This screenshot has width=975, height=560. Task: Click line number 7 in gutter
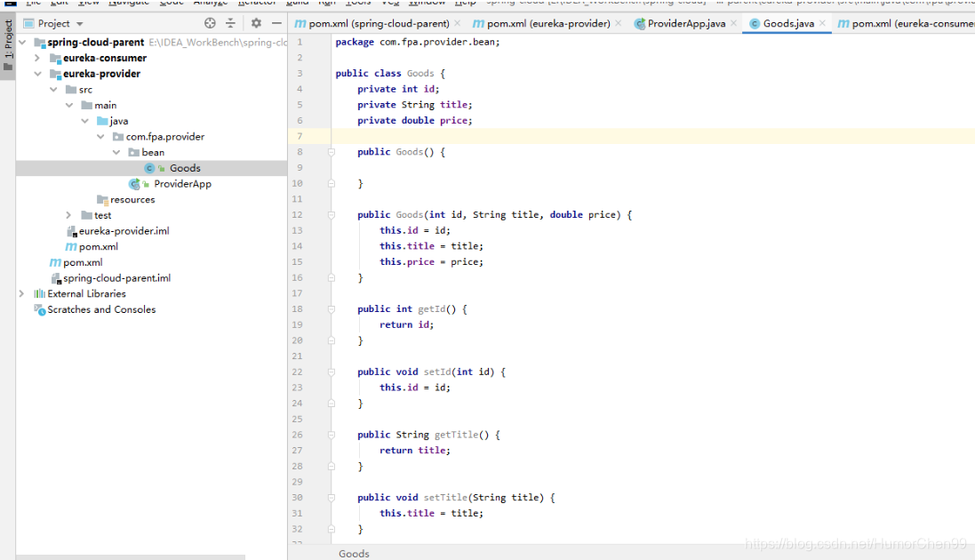[x=300, y=136]
